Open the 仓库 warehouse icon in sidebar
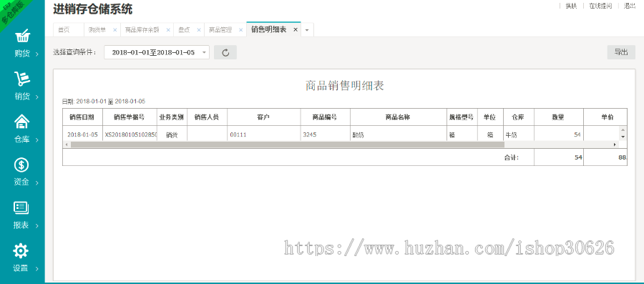 22,122
